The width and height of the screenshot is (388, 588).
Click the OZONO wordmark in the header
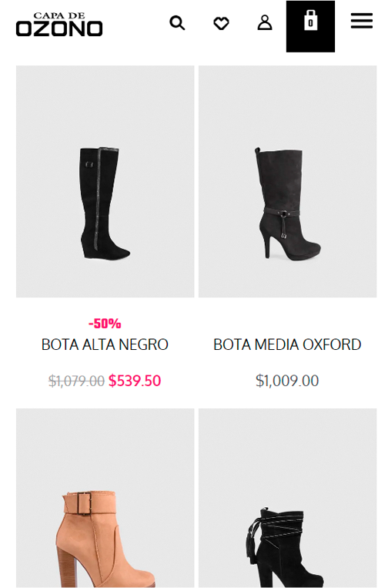(59, 29)
